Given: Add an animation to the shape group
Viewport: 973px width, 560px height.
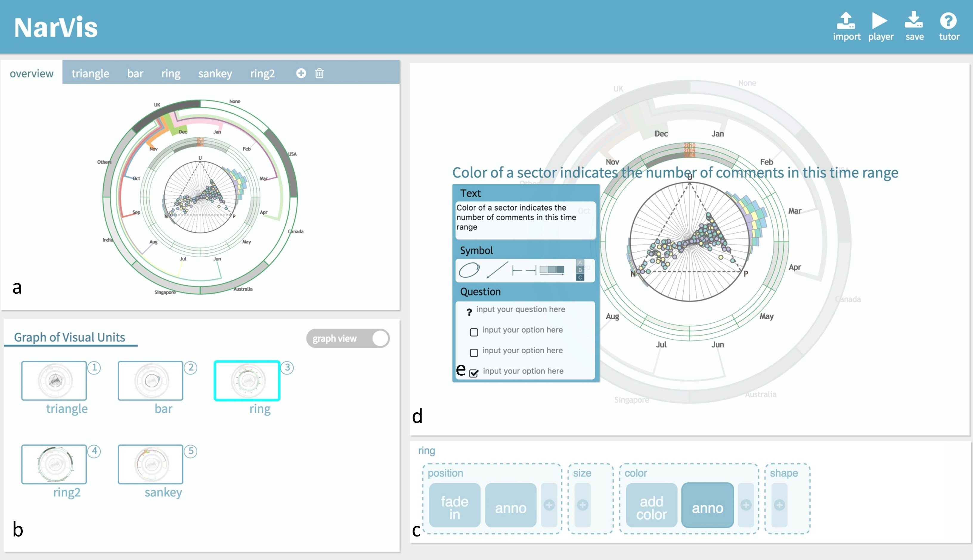Looking at the screenshot, I should click(780, 505).
